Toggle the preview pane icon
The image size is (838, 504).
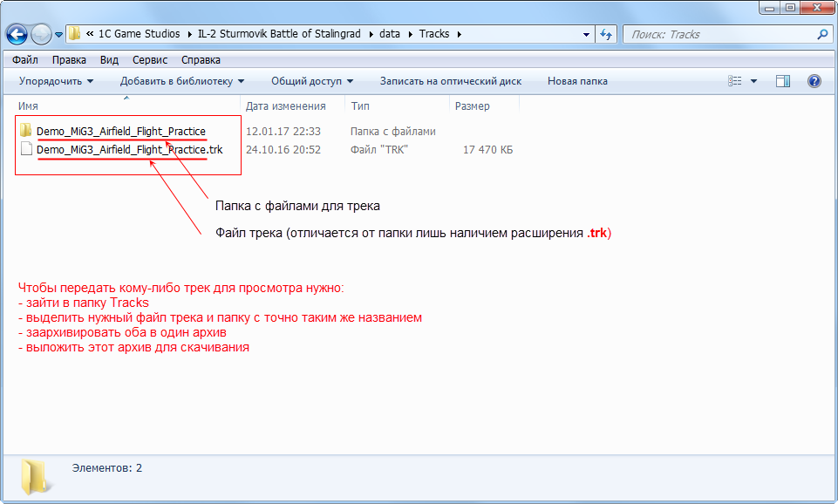click(783, 81)
